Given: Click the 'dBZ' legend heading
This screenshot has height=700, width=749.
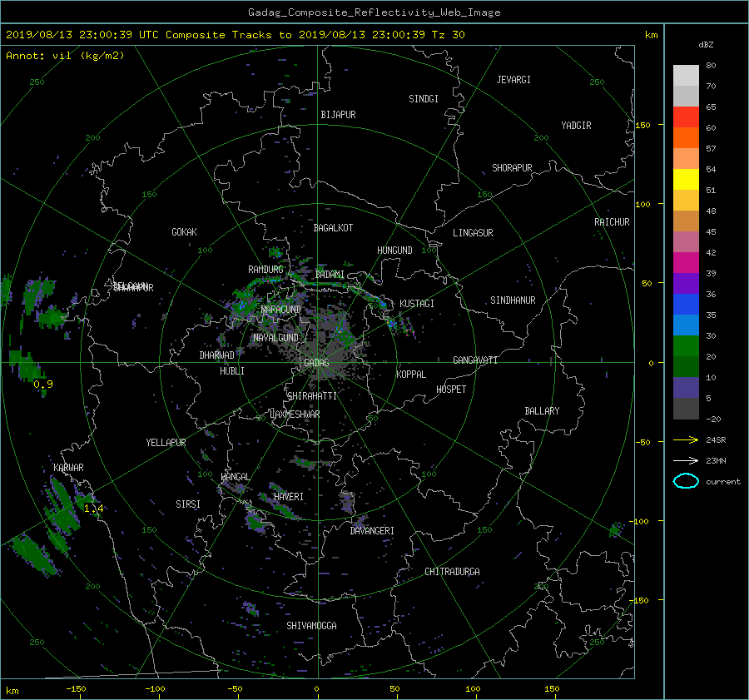Looking at the screenshot, I should point(706,44).
